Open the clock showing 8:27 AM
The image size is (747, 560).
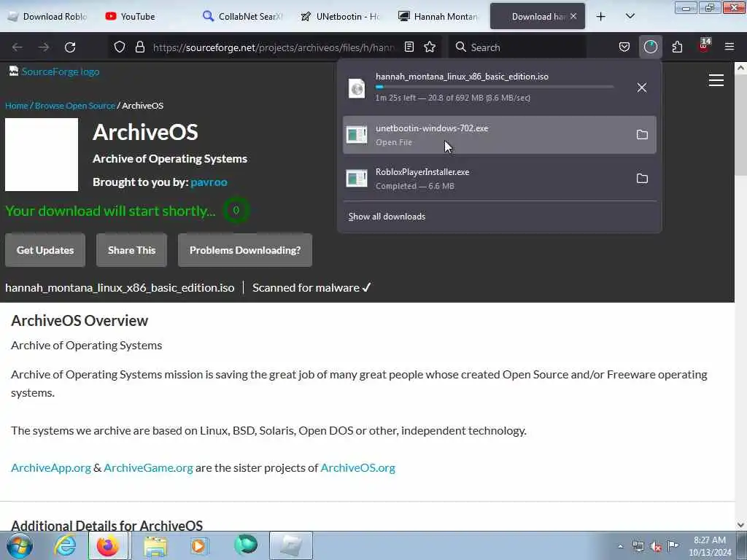tap(710, 546)
